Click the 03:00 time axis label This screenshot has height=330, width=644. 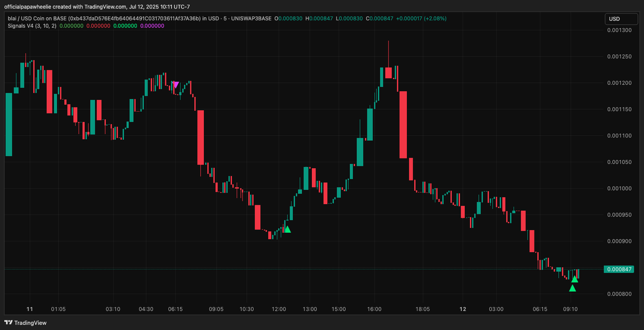496,309
